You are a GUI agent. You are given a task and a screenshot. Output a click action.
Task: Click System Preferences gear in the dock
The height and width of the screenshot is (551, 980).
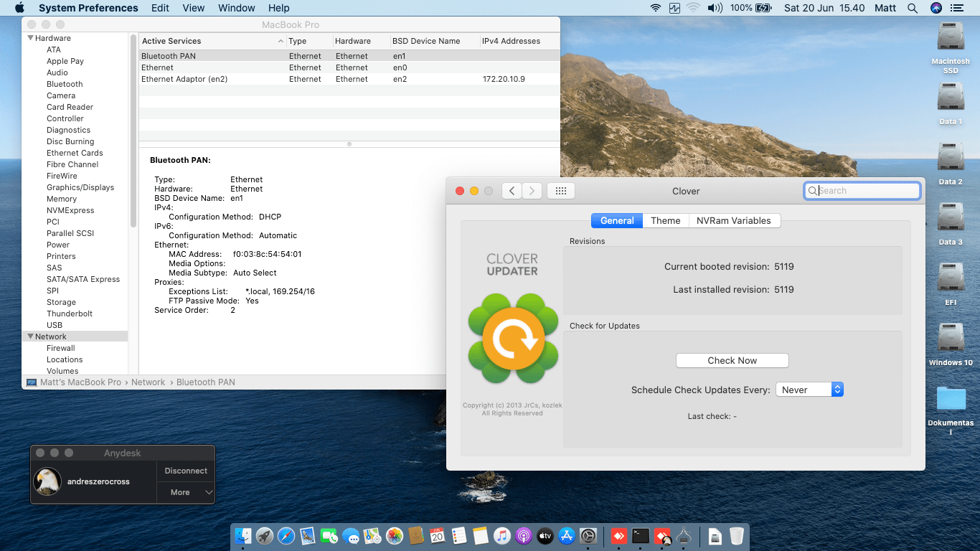point(588,536)
